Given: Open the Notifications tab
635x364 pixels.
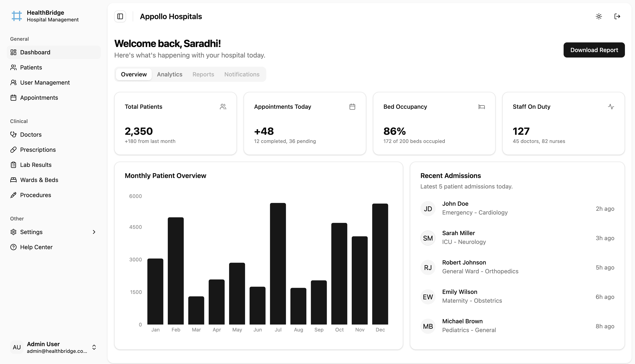Looking at the screenshot, I should click(x=242, y=74).
